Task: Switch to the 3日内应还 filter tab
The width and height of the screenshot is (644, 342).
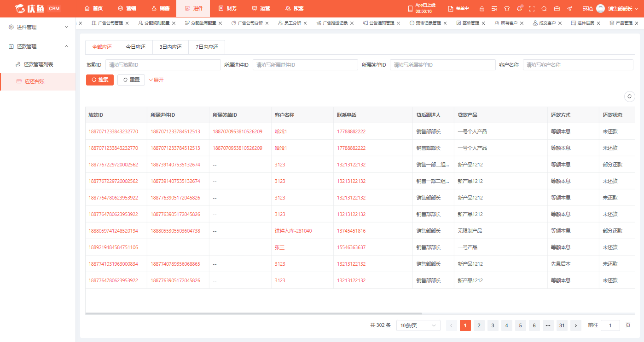Action: point(171,47)
